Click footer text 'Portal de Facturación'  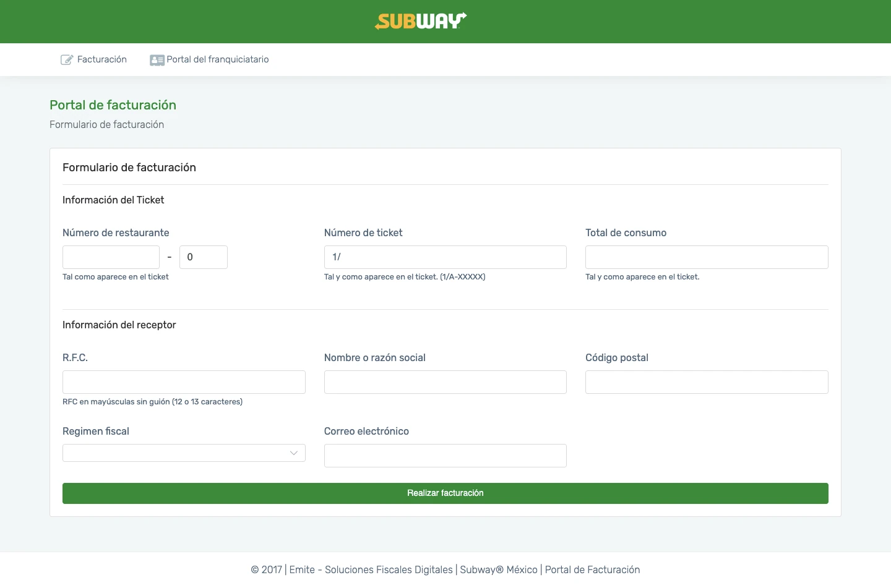click(x=592, y=570)
